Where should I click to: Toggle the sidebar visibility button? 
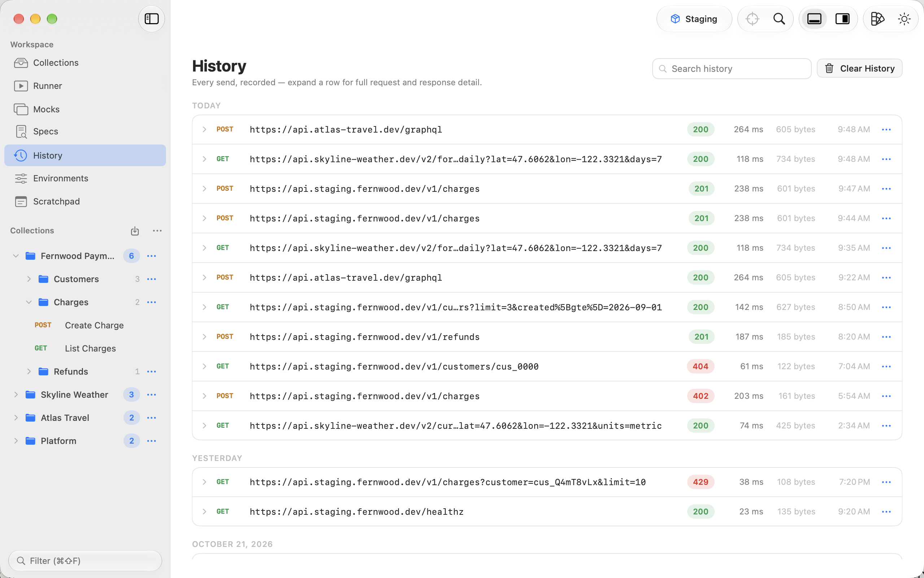click(x=151, y=19)
